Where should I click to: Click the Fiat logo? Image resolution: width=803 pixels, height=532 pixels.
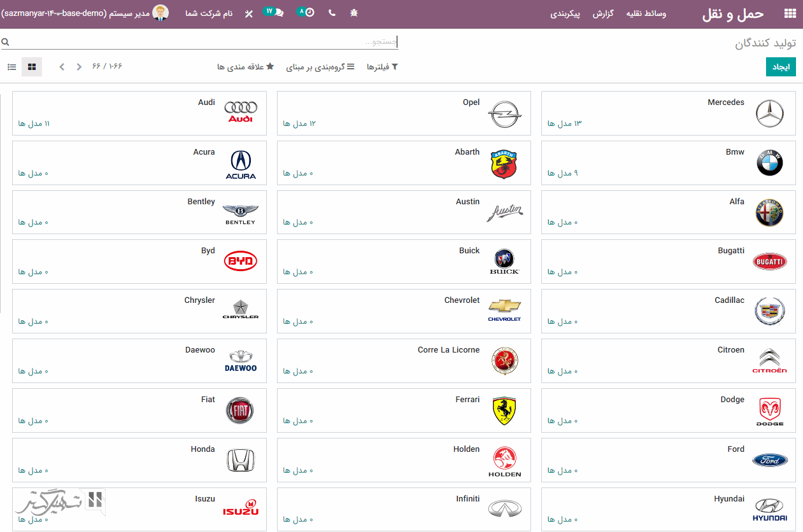240,410
